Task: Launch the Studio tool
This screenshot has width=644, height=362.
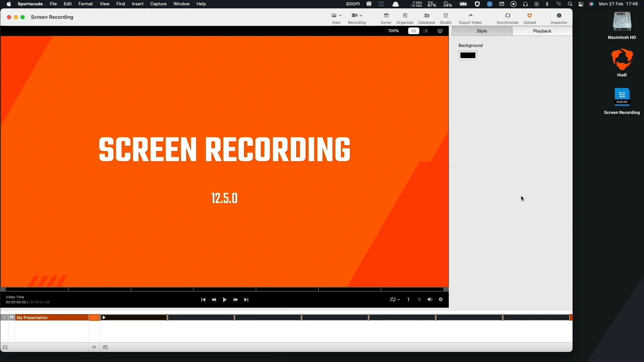Action: pyautogui.click(x=445, y=18)
